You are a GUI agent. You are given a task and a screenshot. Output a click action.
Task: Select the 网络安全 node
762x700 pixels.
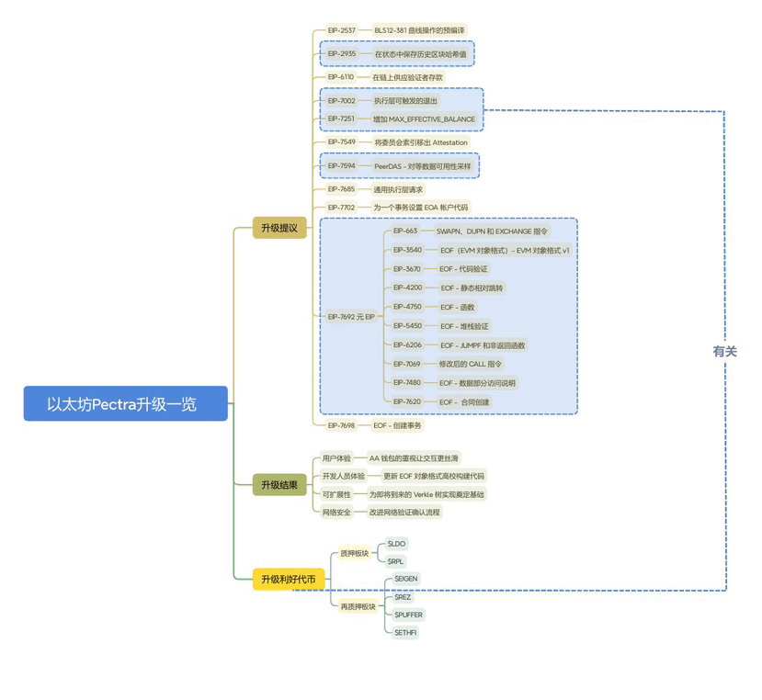click(x=336, y=512)
